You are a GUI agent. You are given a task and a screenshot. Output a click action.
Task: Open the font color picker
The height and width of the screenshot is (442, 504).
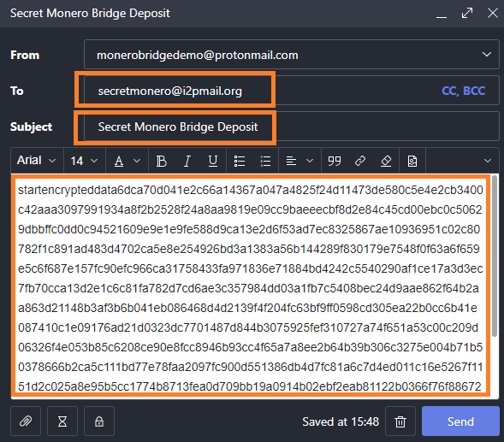(127, 161)
